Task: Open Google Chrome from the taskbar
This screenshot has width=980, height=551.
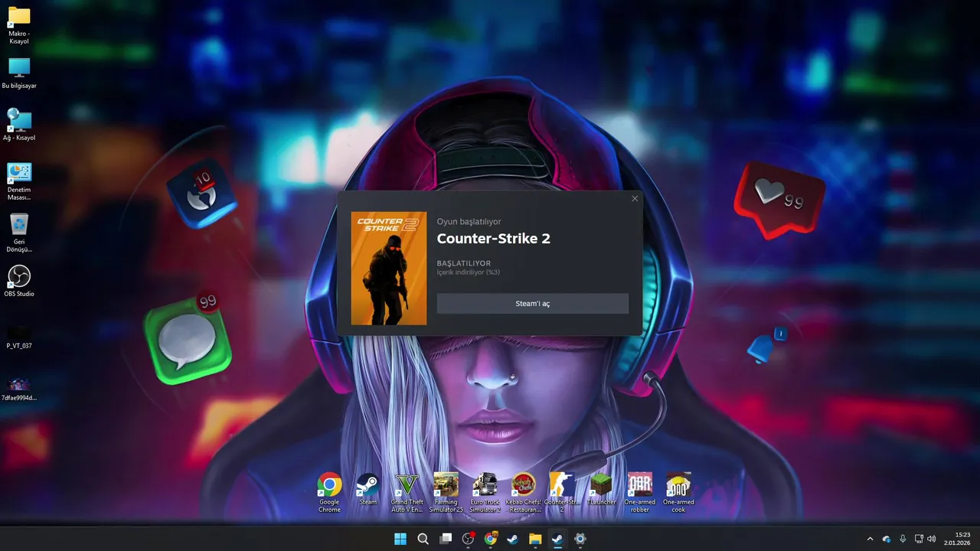Action: pos(490,539)
